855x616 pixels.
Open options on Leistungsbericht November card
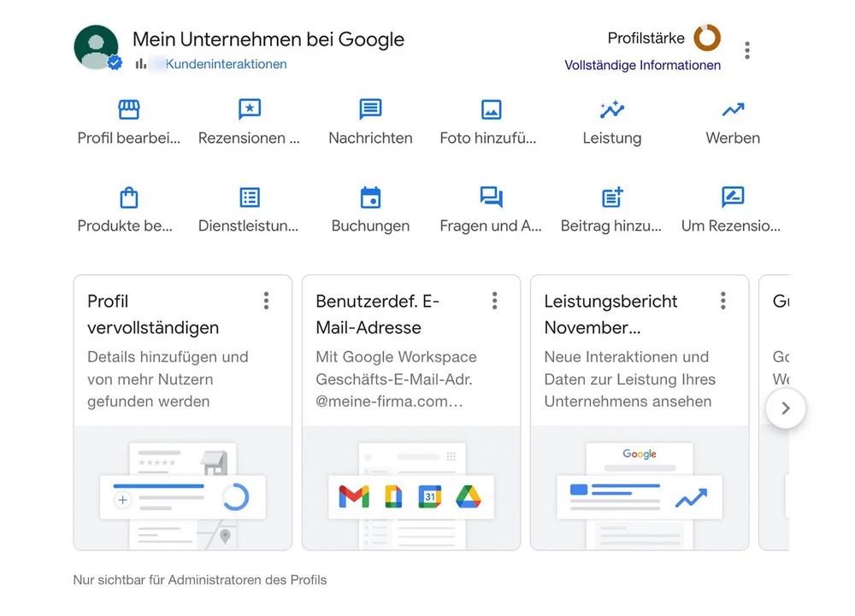click(723, 301)
